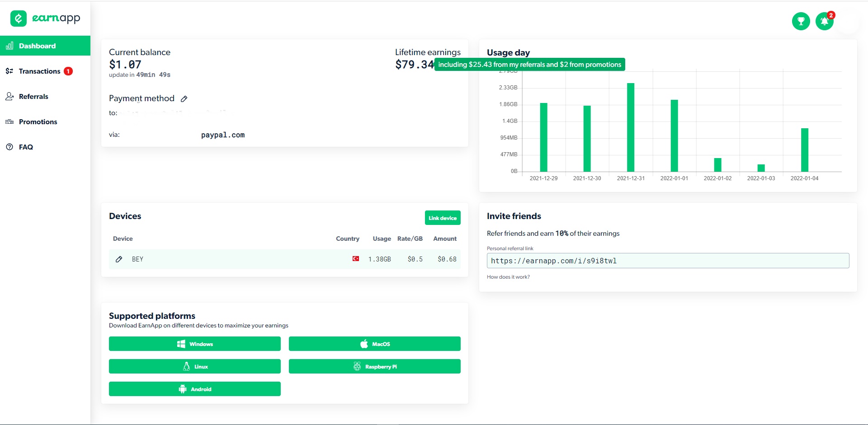Download EarnApp for MacOS
The image size is (868, 425).
point(375,344)
